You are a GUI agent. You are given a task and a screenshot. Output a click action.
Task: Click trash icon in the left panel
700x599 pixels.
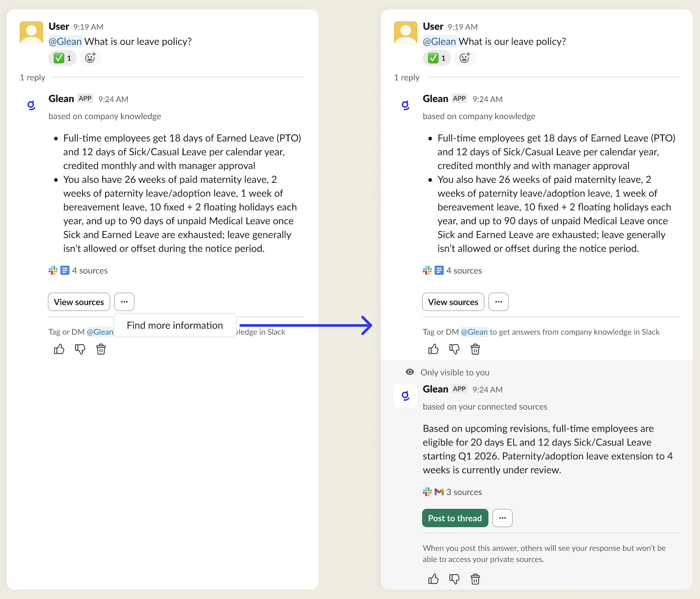(x=101, y=349)
